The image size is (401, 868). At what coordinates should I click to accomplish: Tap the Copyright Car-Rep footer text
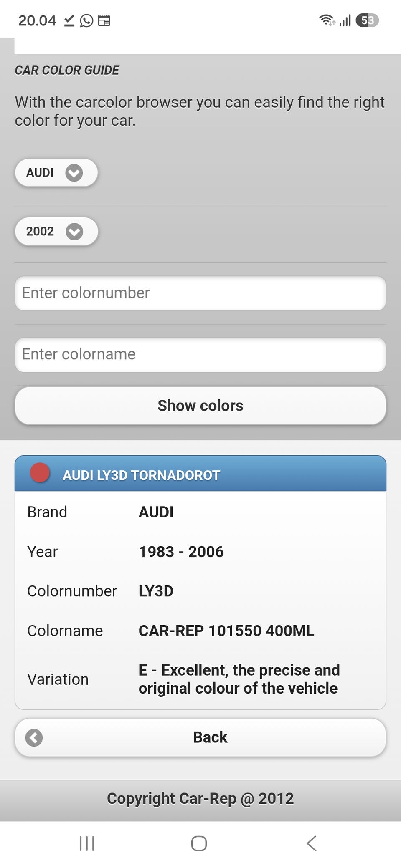(x=200, y=798)
